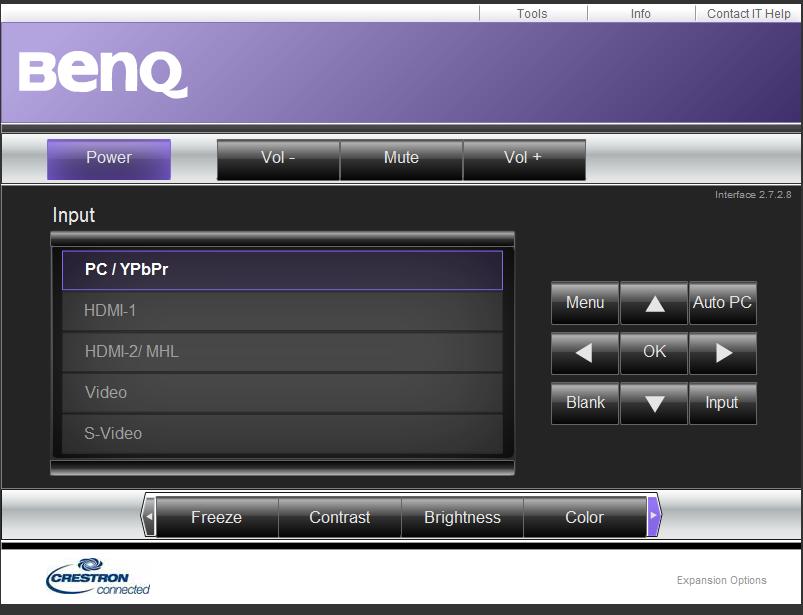Select HDMI-1 input source
The width and height of the screenshot is (803, 615).
pos(282,311)
